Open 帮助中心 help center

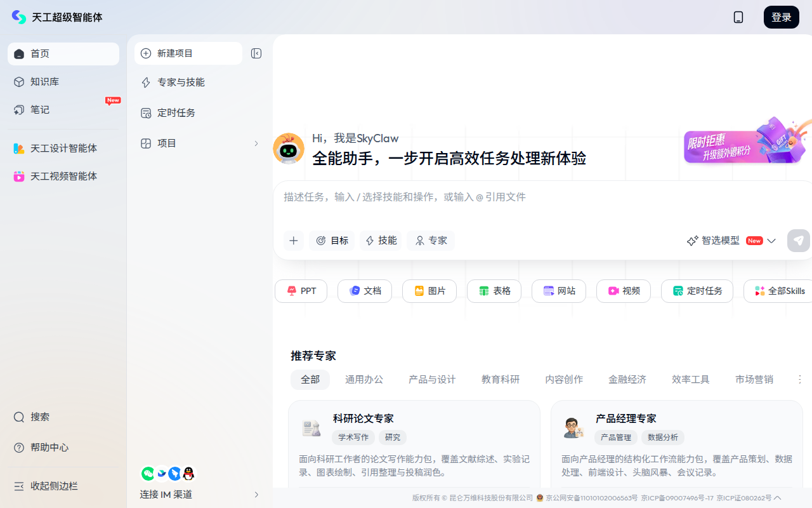[63, 448]
